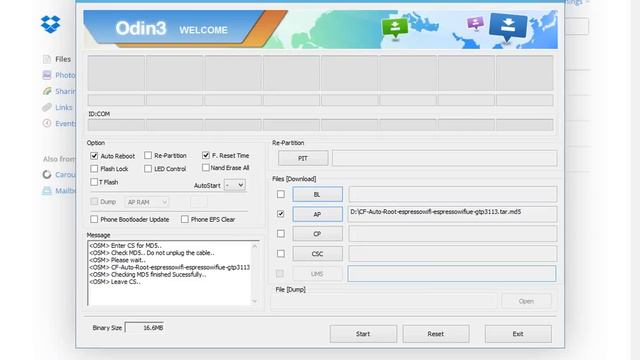Enable the LED Control checkbox

[148, 169]
